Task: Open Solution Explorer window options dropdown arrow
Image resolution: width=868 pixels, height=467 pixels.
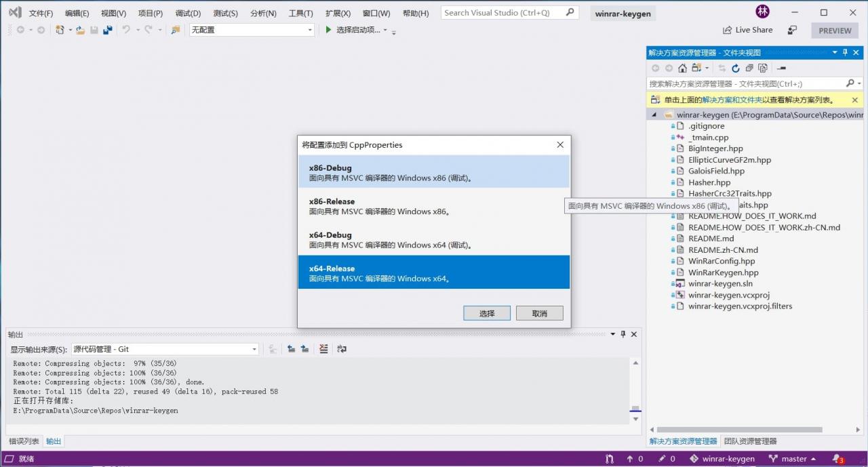Action: click(834, 52)
